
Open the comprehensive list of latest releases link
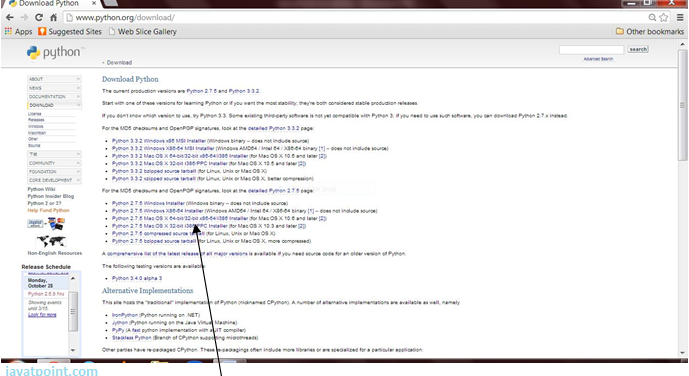coord(177,254)
